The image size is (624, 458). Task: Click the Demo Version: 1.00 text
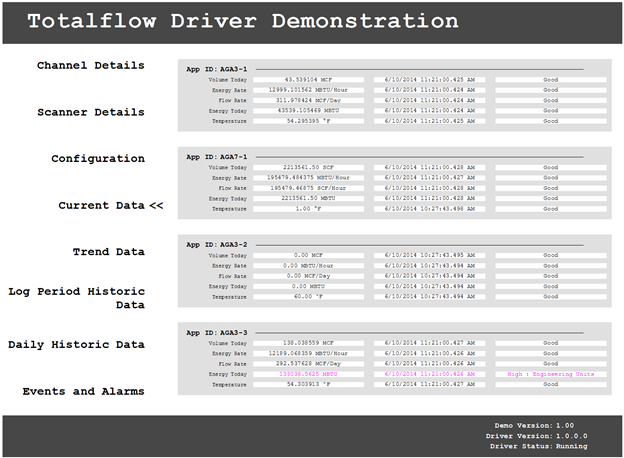tap(534, 425)
